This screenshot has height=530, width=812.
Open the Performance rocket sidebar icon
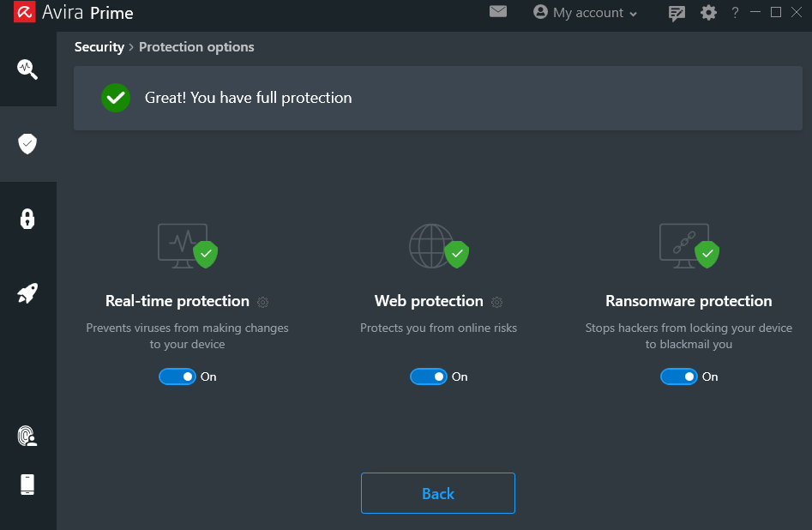[x=27, y=293]
